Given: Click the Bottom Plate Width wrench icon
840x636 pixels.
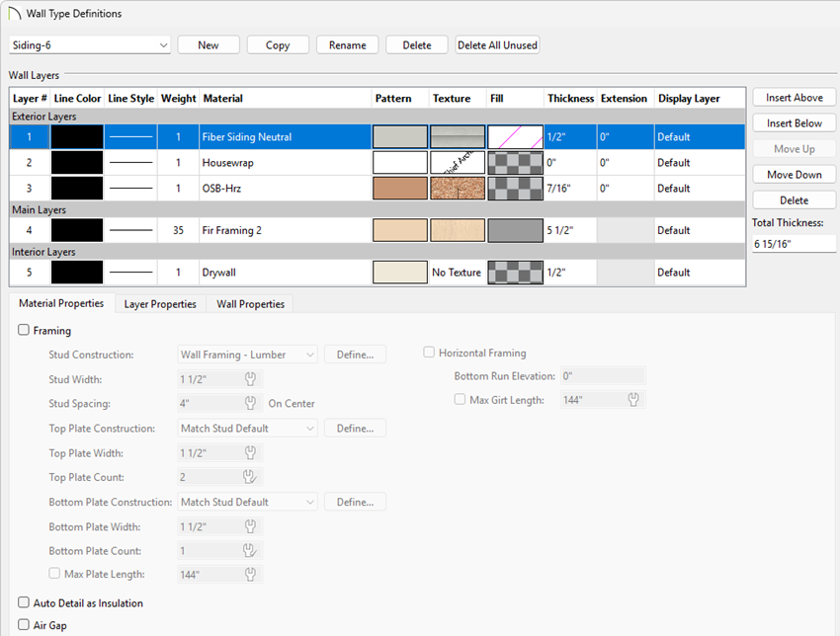Looking at the screenshot, I should (250, 526).
